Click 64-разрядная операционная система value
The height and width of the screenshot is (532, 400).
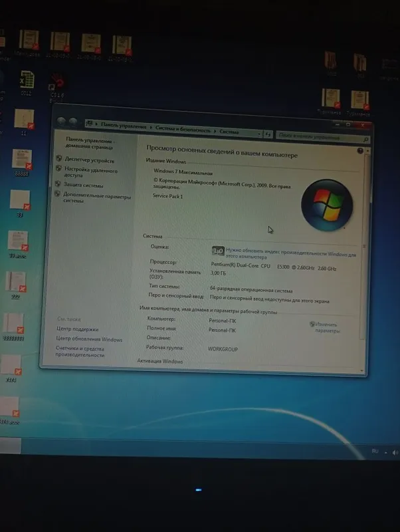click(251, 289)
